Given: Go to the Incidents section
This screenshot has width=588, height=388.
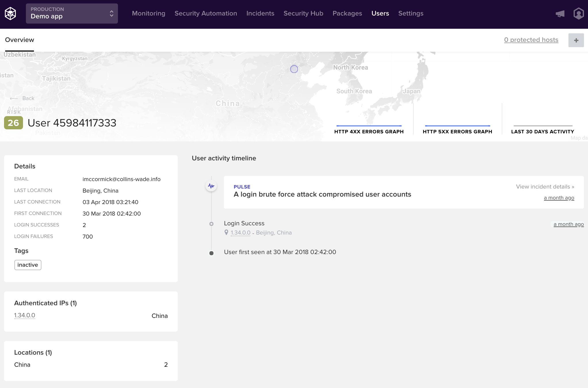Looking at the screenshot, I should [260, 14].
